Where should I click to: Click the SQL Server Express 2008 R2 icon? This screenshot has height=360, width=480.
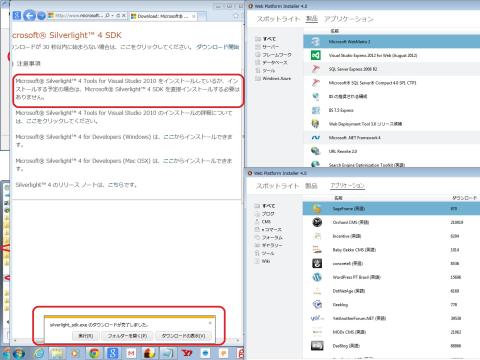[316, 69]
